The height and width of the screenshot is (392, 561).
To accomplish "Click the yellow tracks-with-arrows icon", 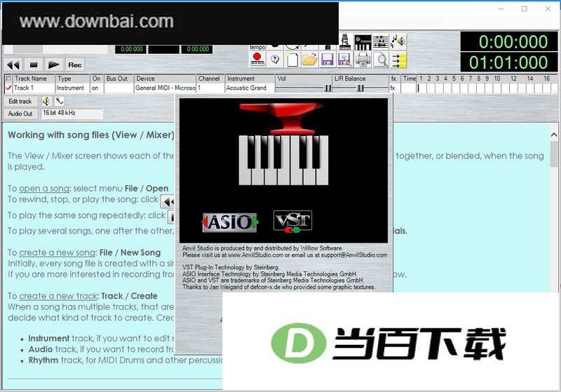I will coord(398,60).
